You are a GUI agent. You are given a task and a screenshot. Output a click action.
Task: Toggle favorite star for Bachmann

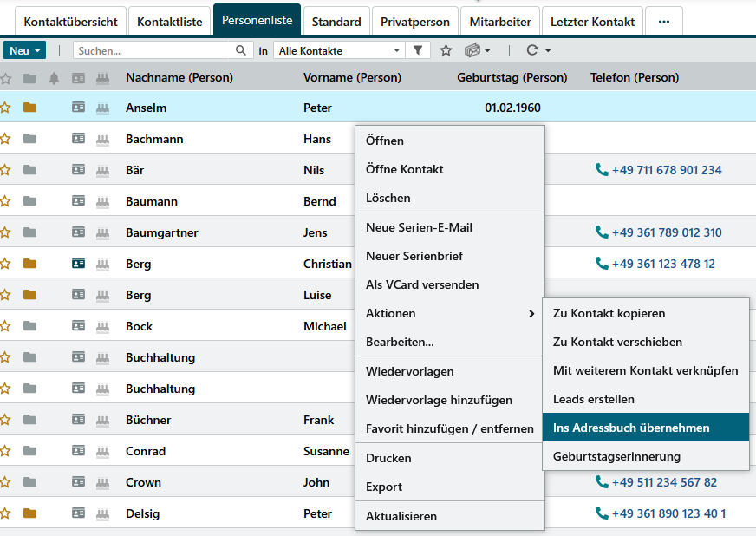(x=6, y=139)
